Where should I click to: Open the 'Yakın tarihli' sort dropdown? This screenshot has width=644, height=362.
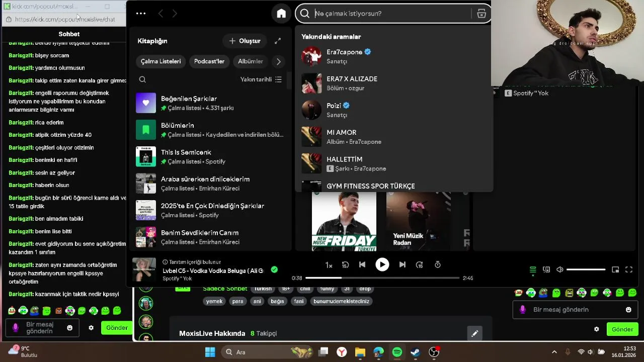[x=261, y=79]
